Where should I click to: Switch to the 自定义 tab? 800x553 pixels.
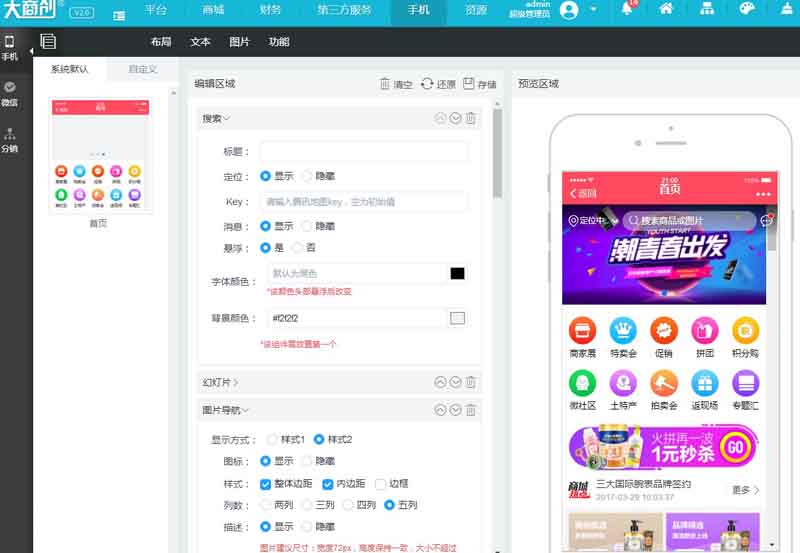142,70
